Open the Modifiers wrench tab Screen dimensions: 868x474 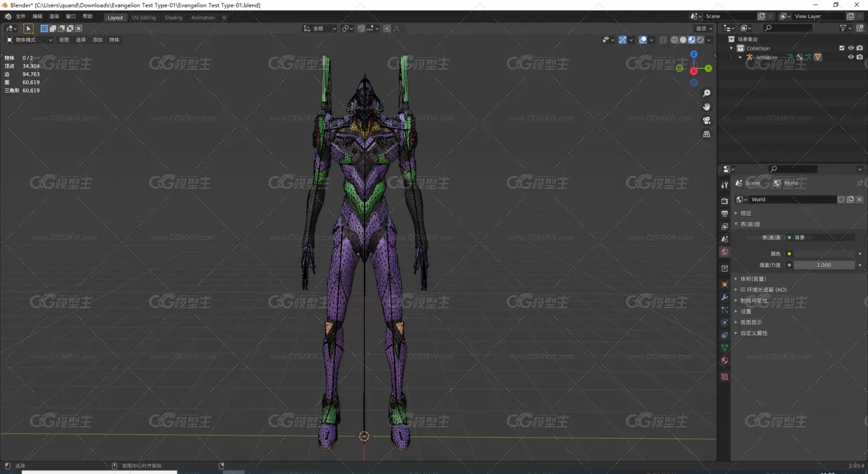pos(724,297)
